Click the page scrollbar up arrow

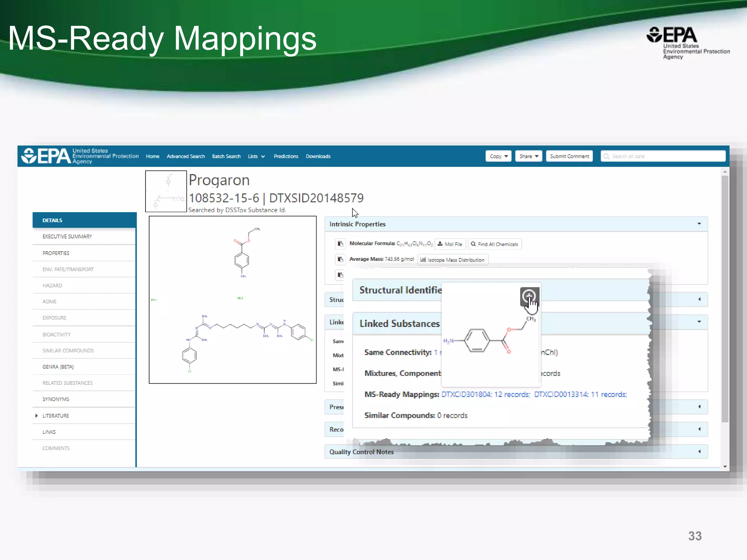[x=725, y=171]
